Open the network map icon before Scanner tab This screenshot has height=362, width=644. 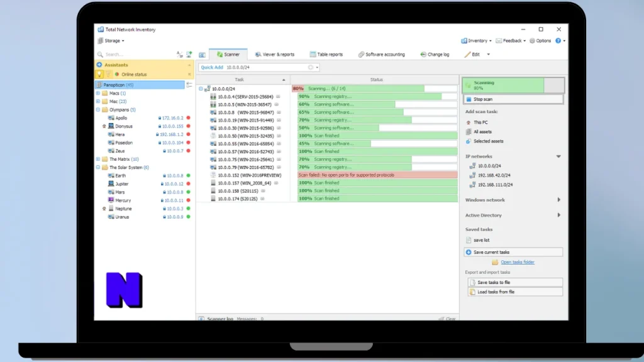click(x=202, y=55)
